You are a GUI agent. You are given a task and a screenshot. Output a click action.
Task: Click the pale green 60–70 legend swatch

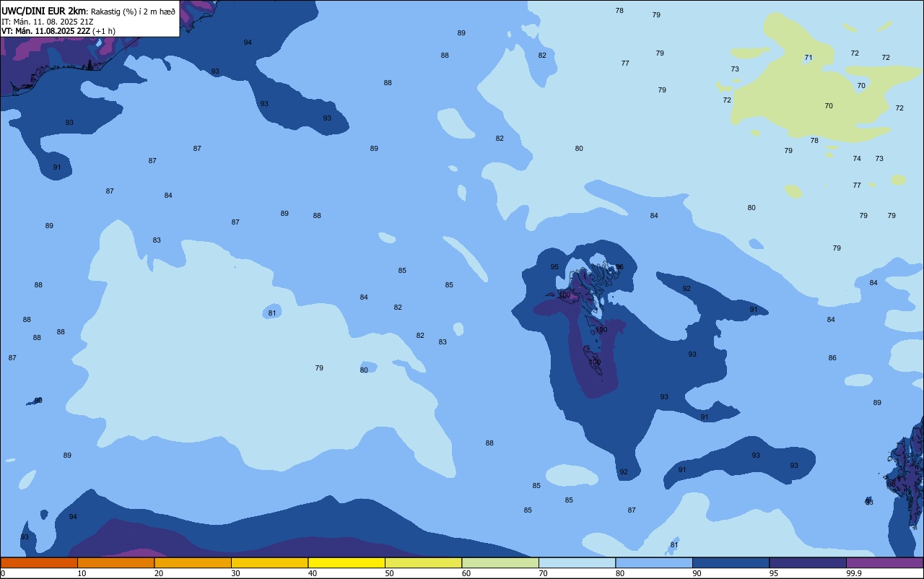[x=500, y=562]
